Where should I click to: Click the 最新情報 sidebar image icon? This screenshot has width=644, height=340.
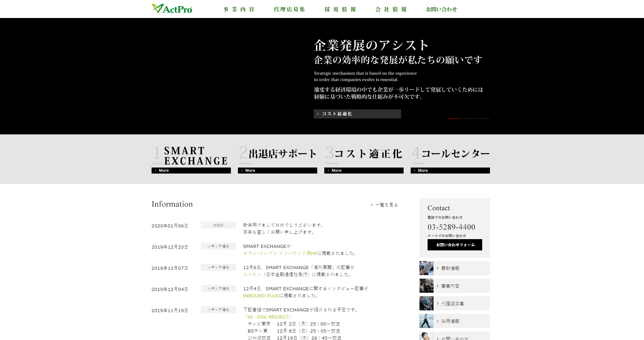[426, 268]
